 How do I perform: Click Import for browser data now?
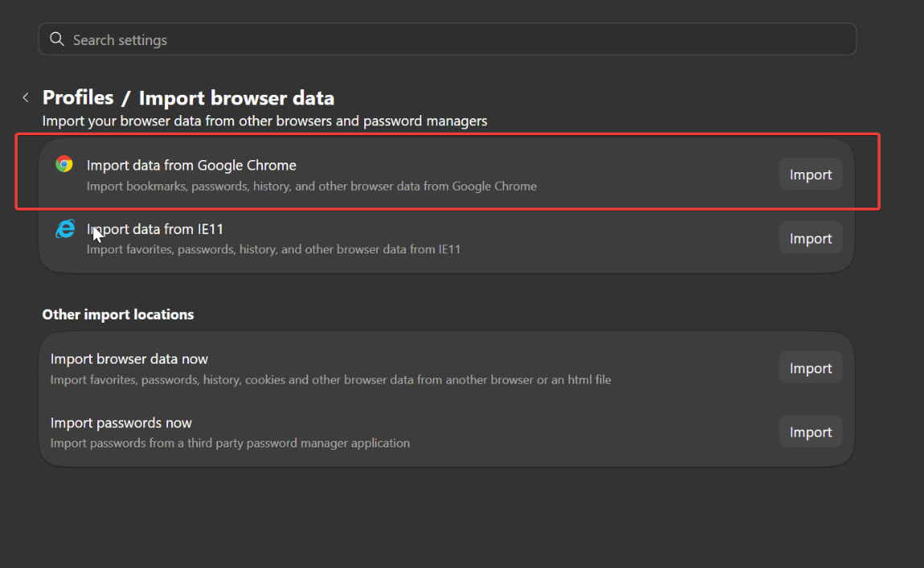(x=811, y=368)
